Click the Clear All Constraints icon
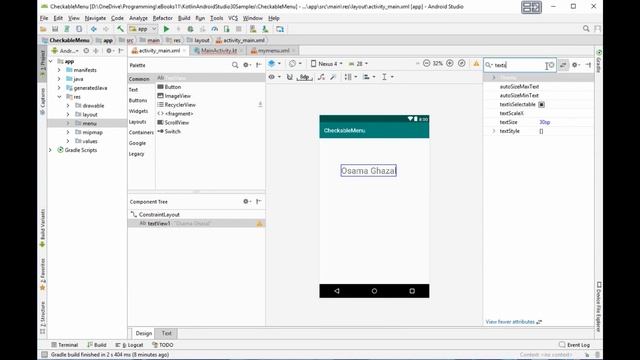 tap(321, 77)
